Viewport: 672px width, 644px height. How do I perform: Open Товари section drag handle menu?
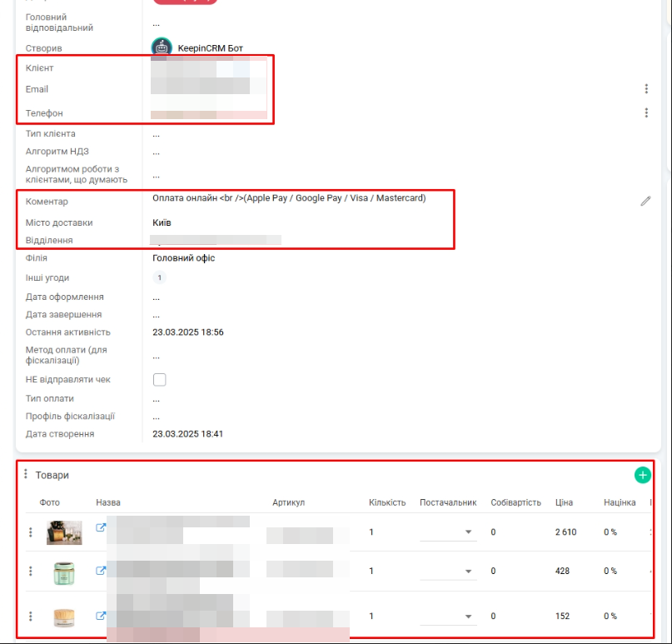point(26,474)
